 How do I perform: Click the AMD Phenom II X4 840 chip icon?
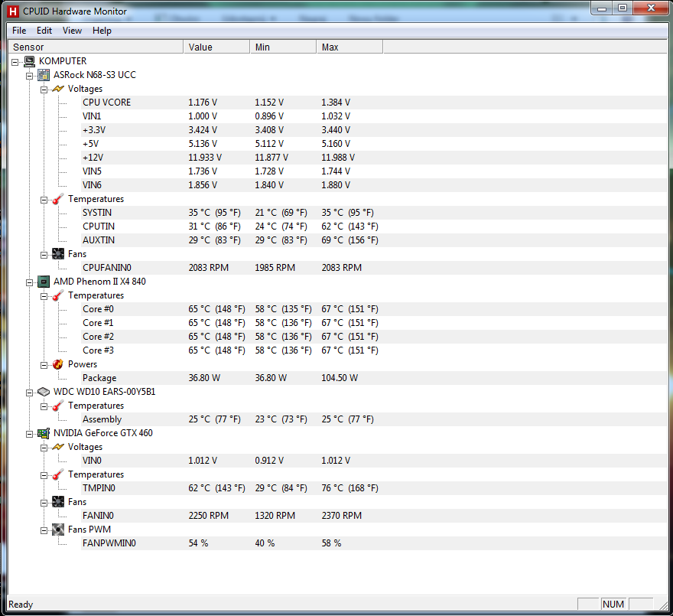44,282
